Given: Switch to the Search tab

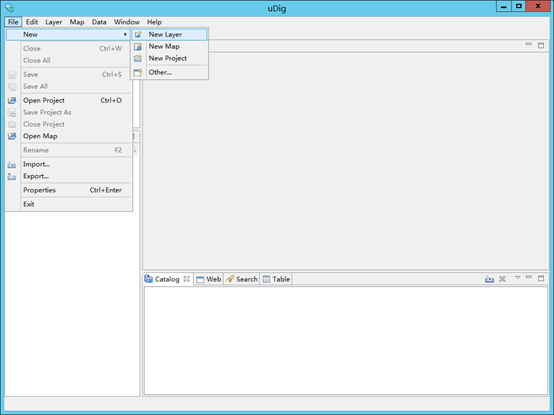Looking at the screenshot, I should tap(242, 279).
